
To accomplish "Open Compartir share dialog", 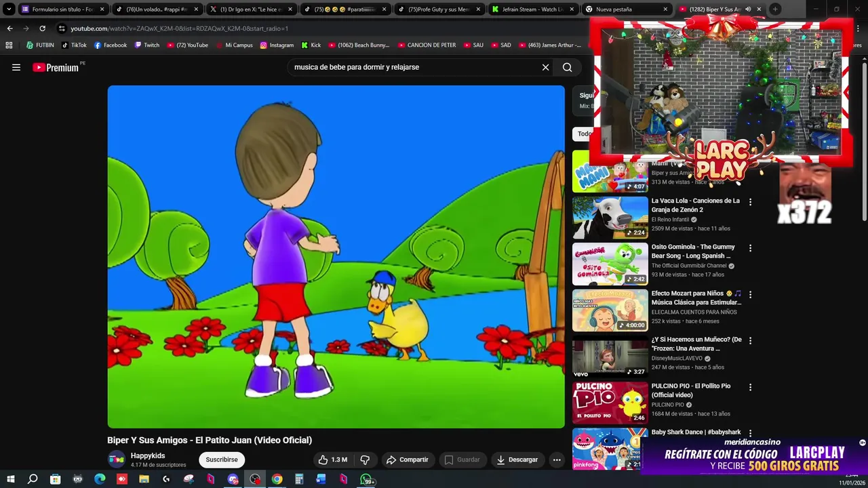I will [407, 460].
